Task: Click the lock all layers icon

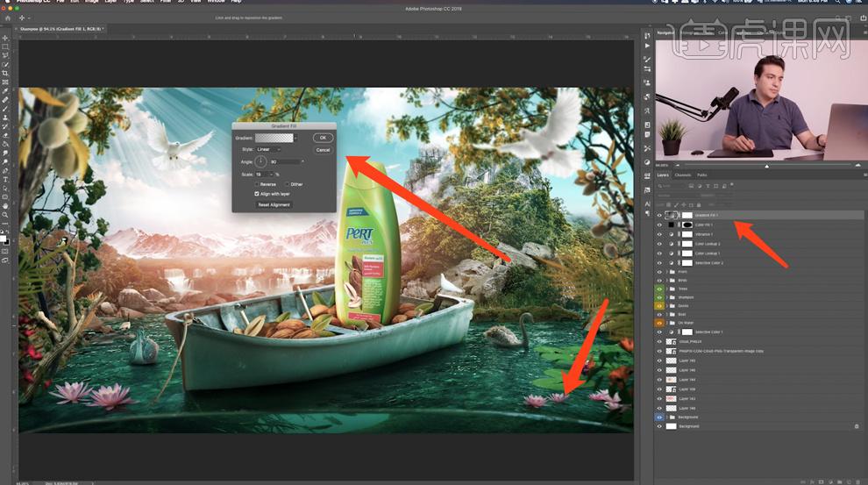Action: (699, 205)
